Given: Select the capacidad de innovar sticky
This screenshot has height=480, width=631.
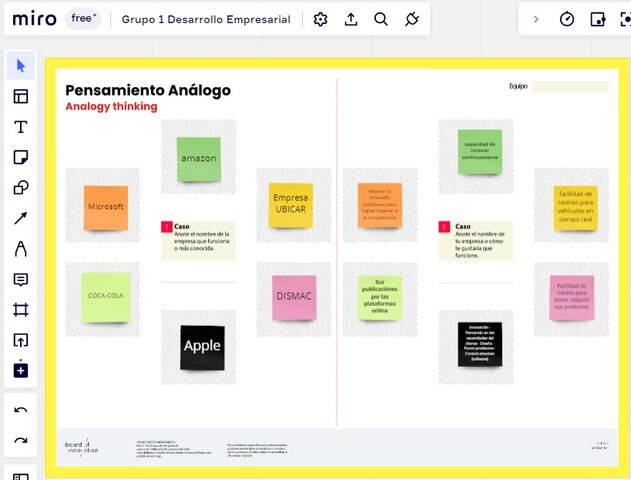Looking at the screenshot, I should tap(480, 152).
